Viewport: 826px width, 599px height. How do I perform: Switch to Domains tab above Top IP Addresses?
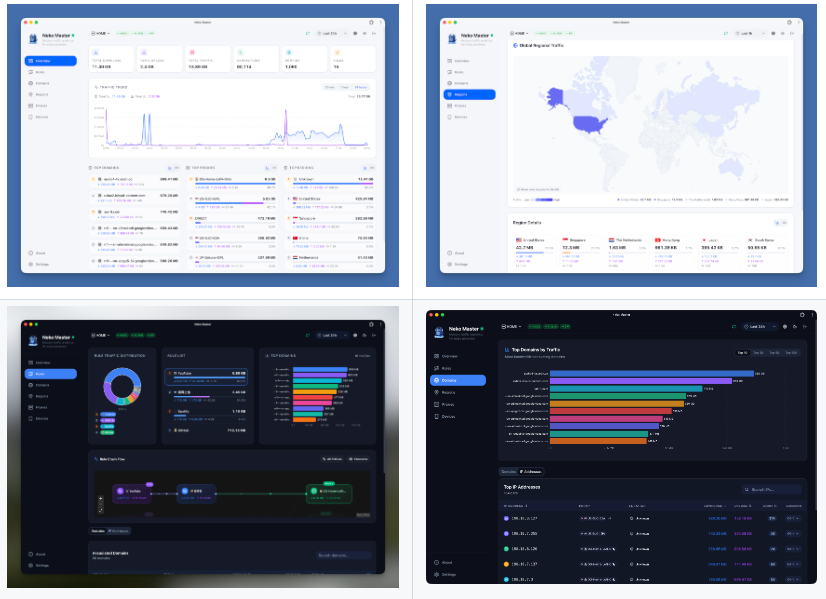coord(508,472)
